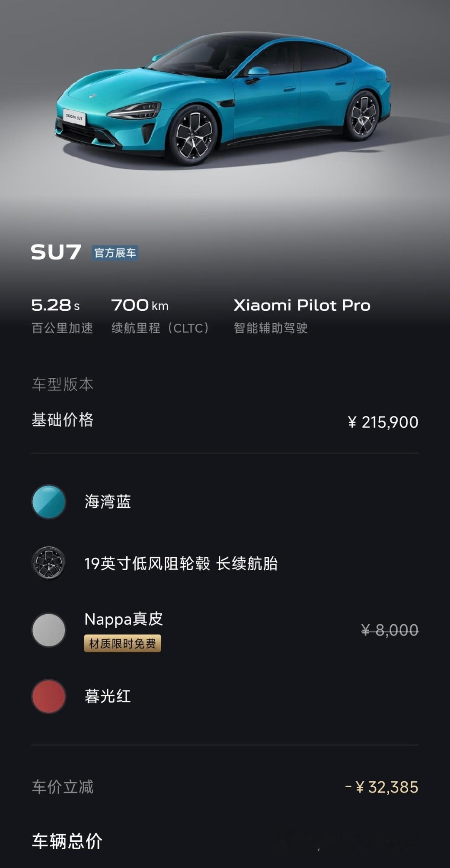Image resolution: width=450 pixels, height=868 pixels.
Task: Tap the 材质限时免费 promotion tag
Action: point(122,644)
